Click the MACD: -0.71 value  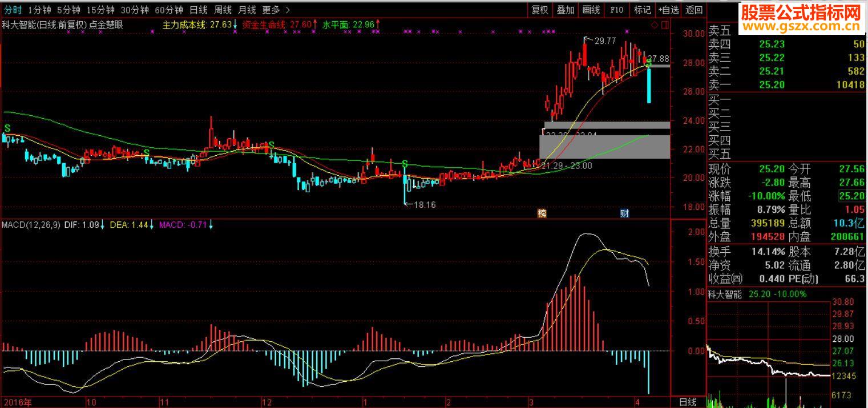tap(183, 225)
